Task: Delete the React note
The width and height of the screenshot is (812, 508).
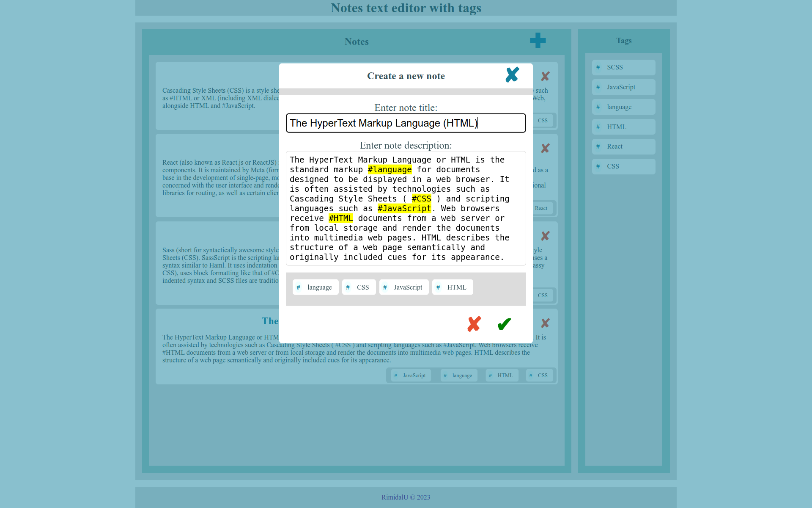Action: [x=545, y=148]
